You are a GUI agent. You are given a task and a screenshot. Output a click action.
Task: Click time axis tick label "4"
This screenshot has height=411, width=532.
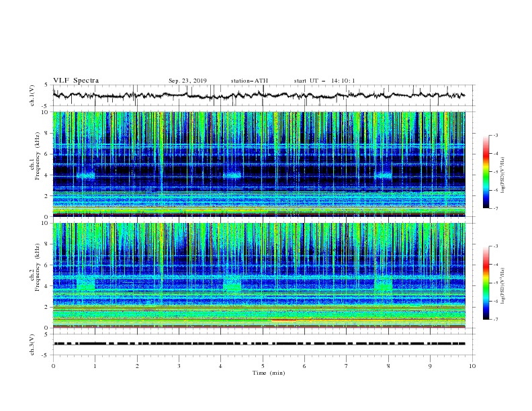click(x=221, y=366)
